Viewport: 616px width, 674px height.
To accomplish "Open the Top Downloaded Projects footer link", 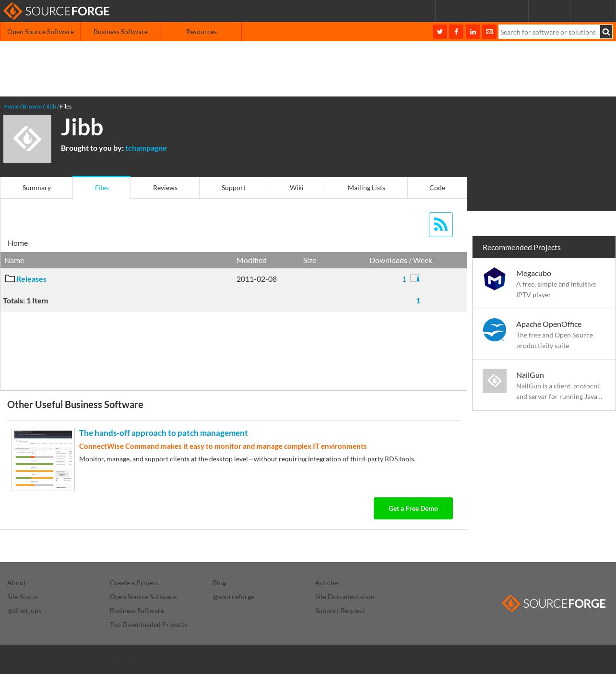I will 148,625.
